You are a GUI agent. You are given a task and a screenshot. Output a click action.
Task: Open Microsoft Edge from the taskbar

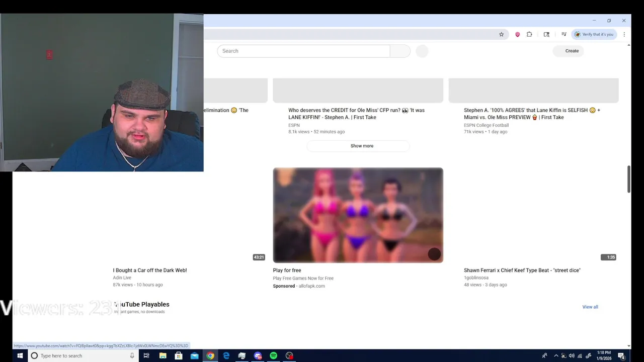coord(226,355)
